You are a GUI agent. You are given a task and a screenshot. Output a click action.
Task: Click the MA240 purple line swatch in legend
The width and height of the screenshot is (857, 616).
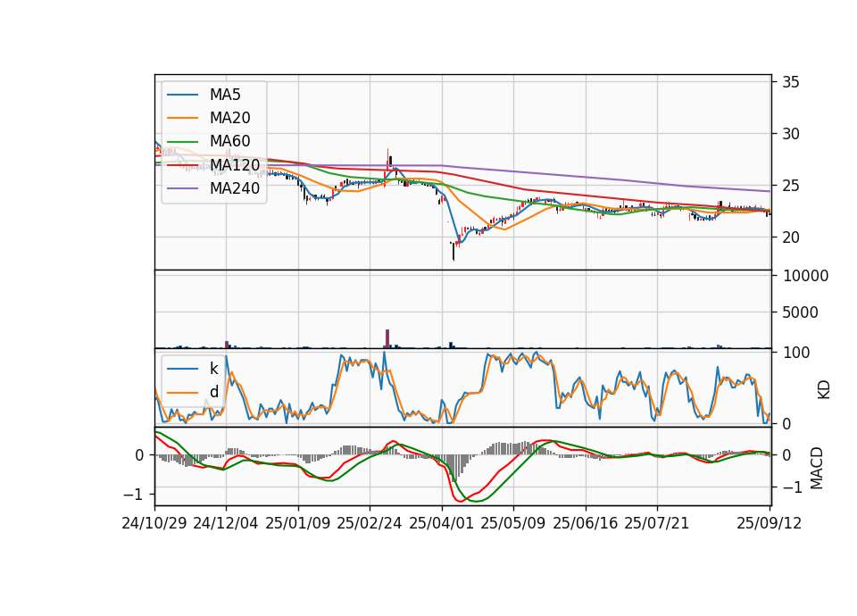182,188
